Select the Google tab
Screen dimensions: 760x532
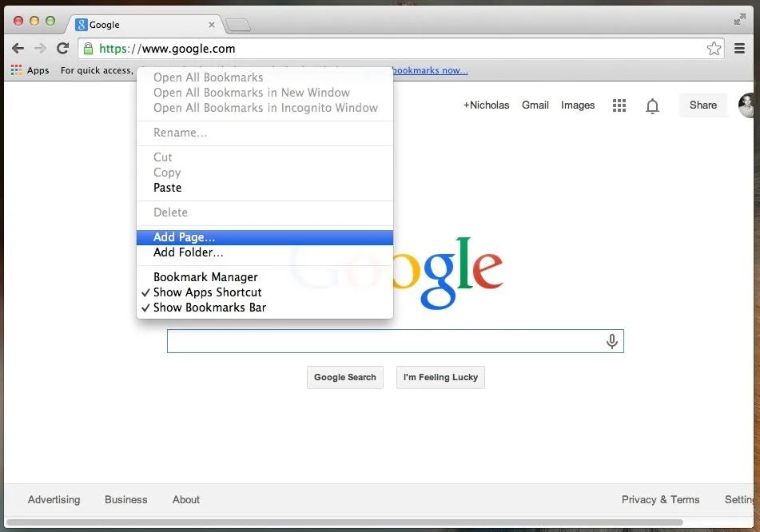[x=145, y=25]
